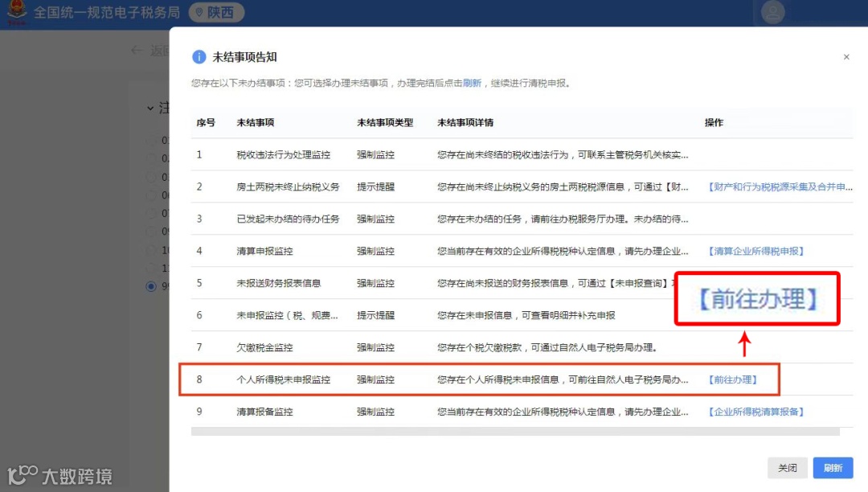The width and height of the screenshot is (868, 492).
Task: Click the tax bureau emblem logo
Action: 17,12
